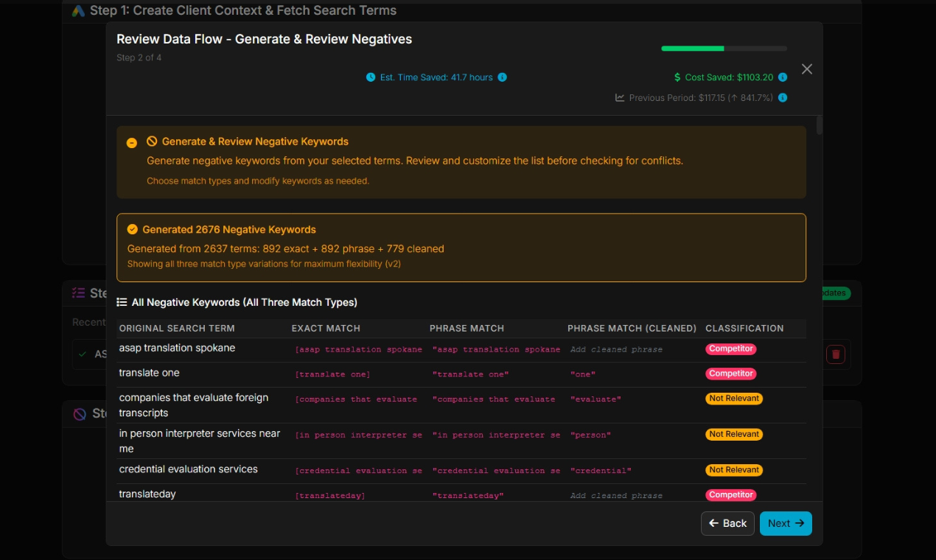Click Competitor badge for asap translation spokane
The height and width of the screenshot is (560, 936).
tap(730, 349)
